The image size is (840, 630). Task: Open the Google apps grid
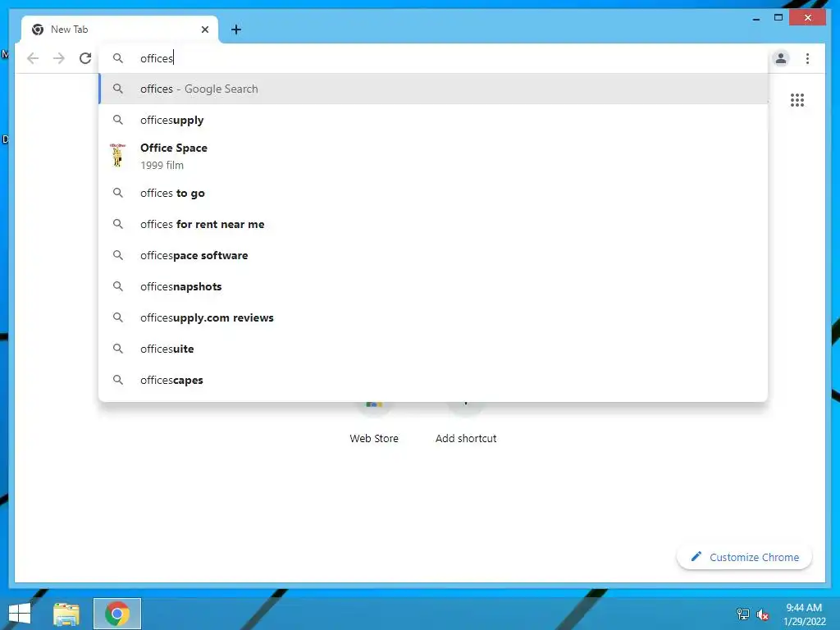click(x=797, y=100)
